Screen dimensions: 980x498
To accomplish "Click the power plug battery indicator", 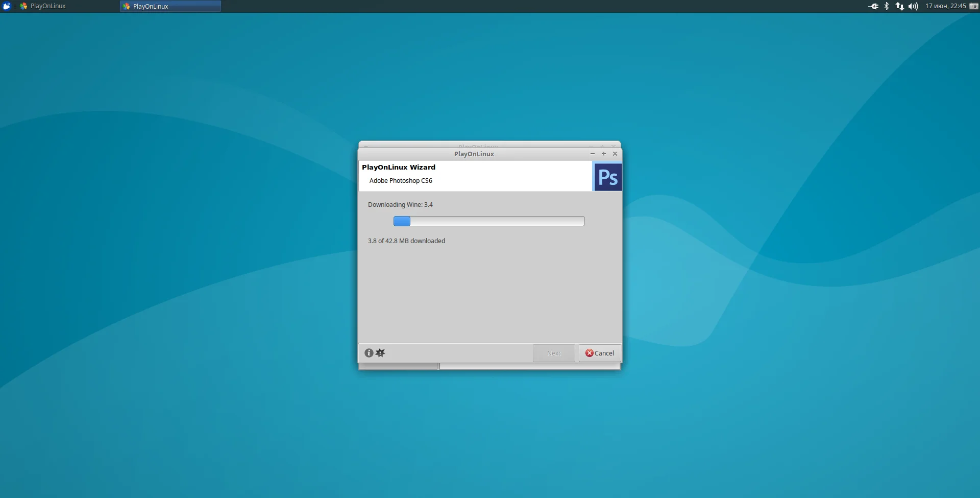I will pos(873,6).
